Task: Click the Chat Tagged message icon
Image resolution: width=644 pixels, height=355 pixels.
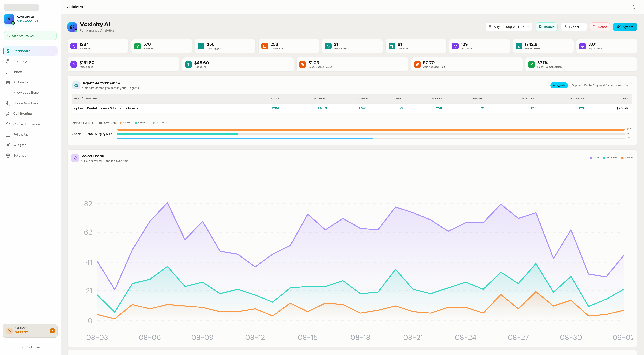Action: tap(201, 46)
